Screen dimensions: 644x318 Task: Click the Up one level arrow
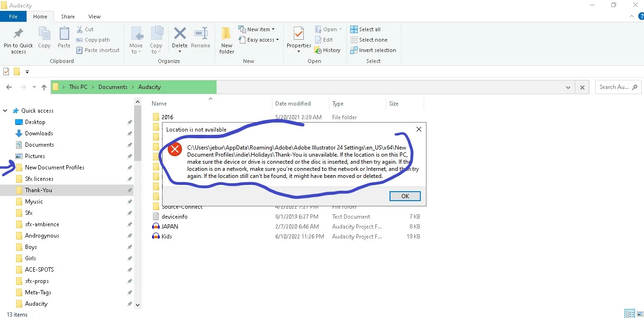tap(44, 87)
